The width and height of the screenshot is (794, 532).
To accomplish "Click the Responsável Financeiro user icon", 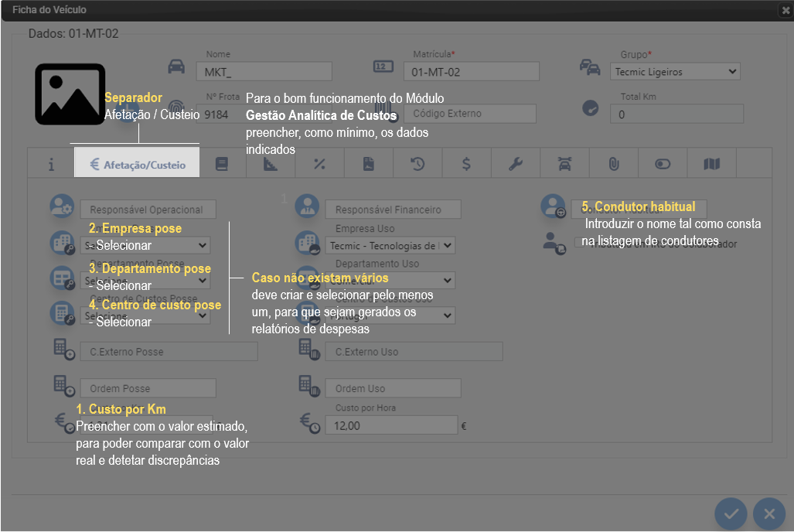I will [x=308, y=206].
